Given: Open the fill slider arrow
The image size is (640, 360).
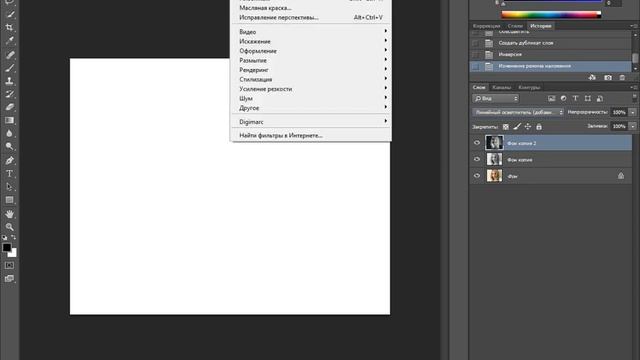Looking at the screenshot, I should pos(633,127).
